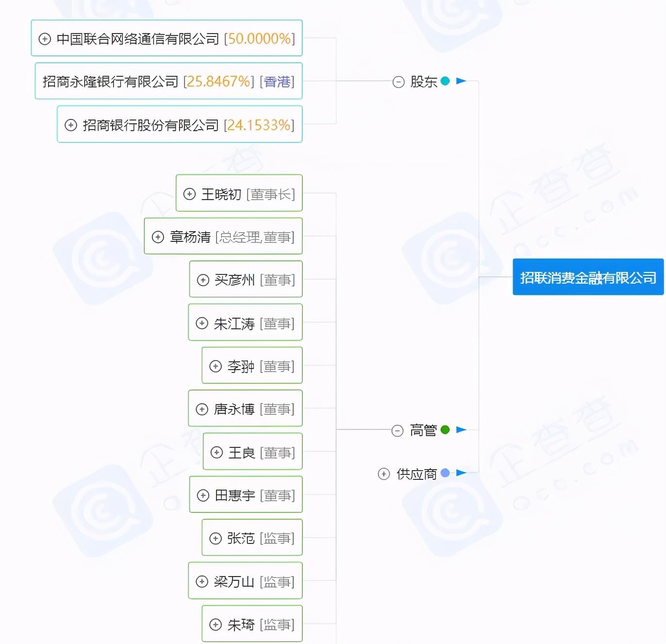Click the 香港 region tag
Screen dimensions: 666x644
pos(277,82)
